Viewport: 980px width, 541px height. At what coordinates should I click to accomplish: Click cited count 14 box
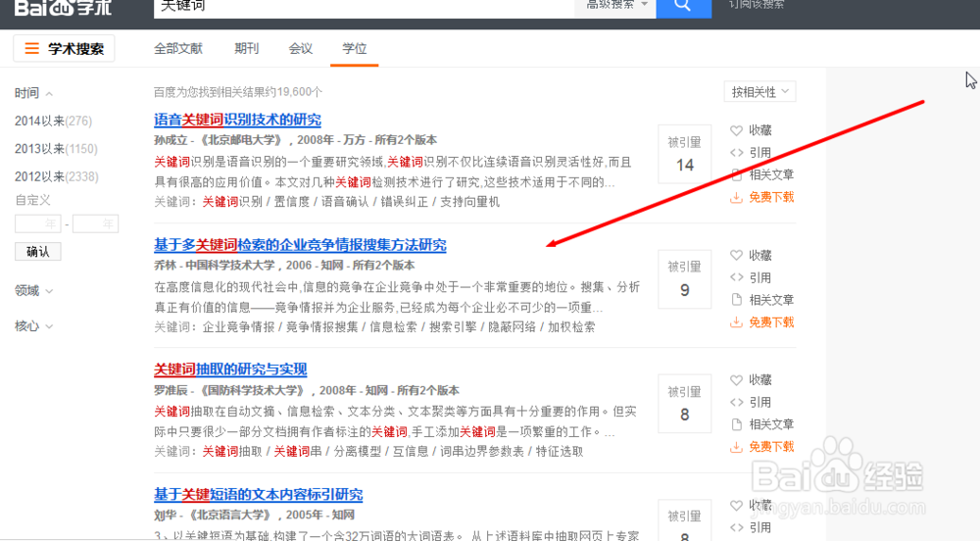tap(684, 154)
